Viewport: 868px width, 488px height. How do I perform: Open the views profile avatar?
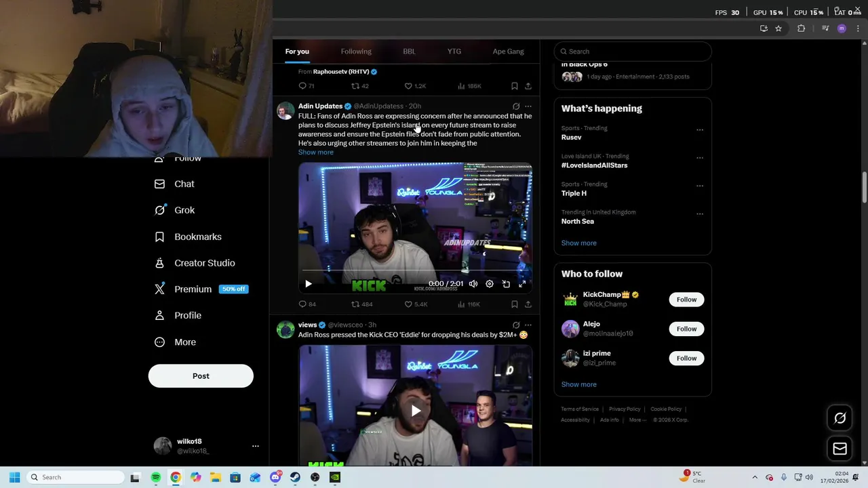point(285,329)
